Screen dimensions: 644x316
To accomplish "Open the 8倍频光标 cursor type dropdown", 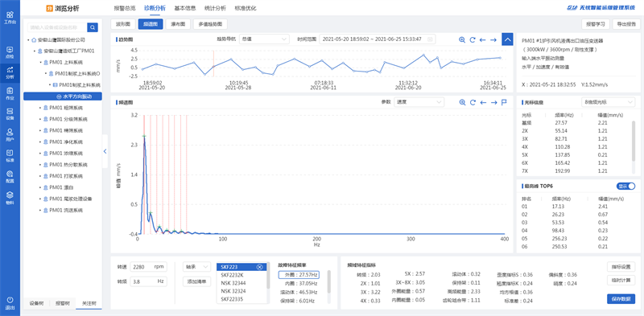I will [608, 102].
